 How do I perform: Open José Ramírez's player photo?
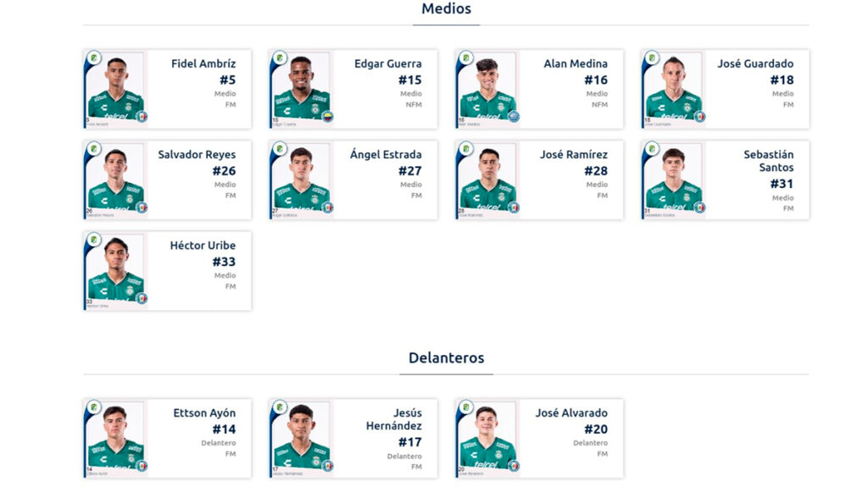(488, 180)
